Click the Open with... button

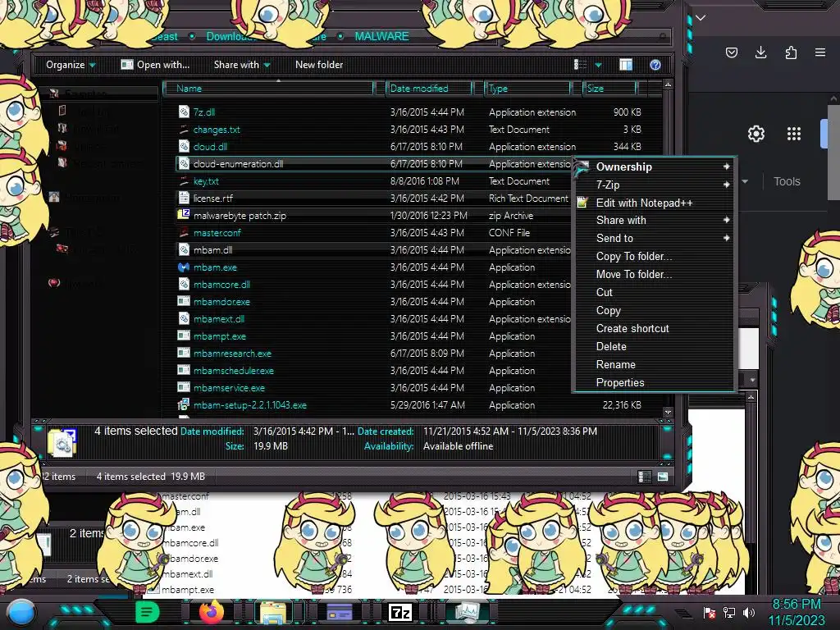pos(155,65)
